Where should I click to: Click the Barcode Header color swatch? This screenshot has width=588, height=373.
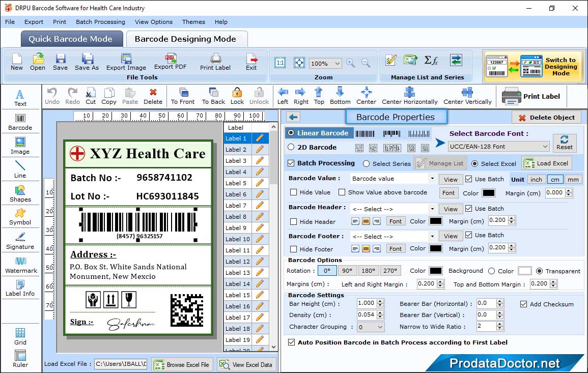[435, 221]
